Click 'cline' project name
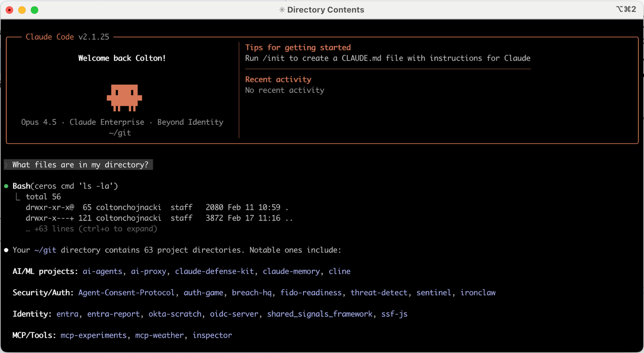 (x=339, y=271)
